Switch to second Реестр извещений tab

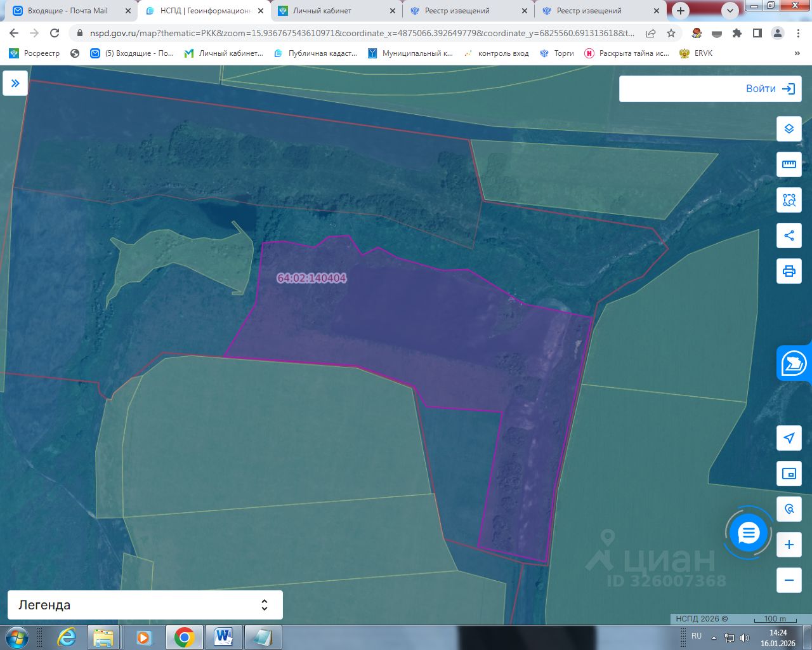coord(601,11)
